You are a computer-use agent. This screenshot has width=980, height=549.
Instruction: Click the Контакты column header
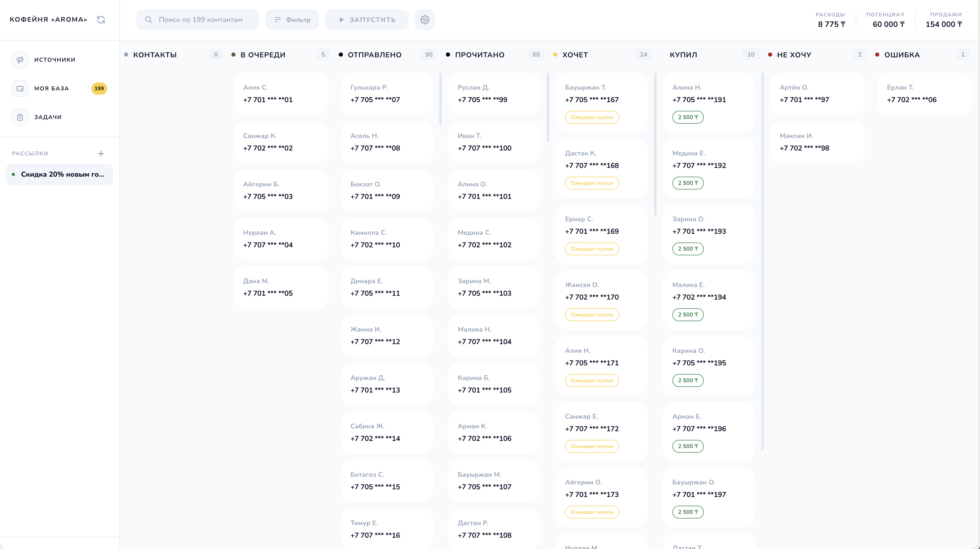(x=155, y=55)
